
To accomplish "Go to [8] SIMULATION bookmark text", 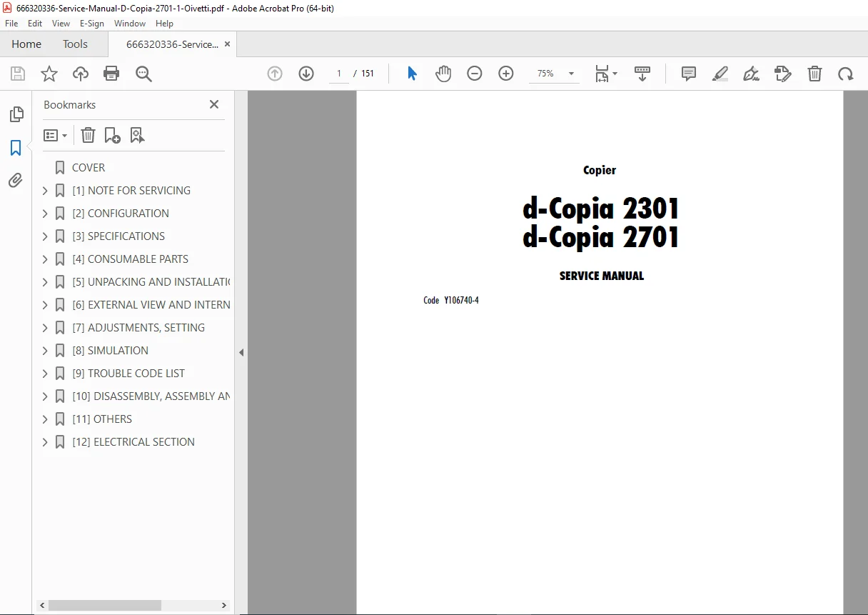I will point(111,351).
